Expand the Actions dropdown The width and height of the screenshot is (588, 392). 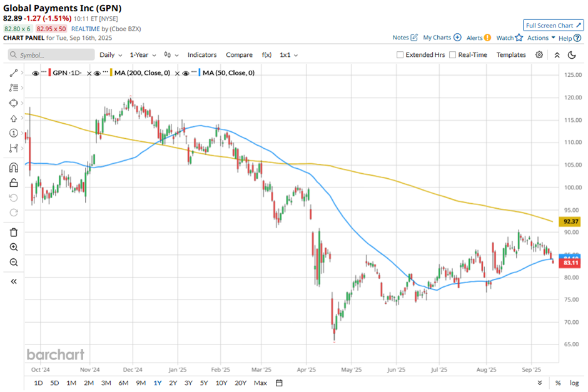[540, 38]
